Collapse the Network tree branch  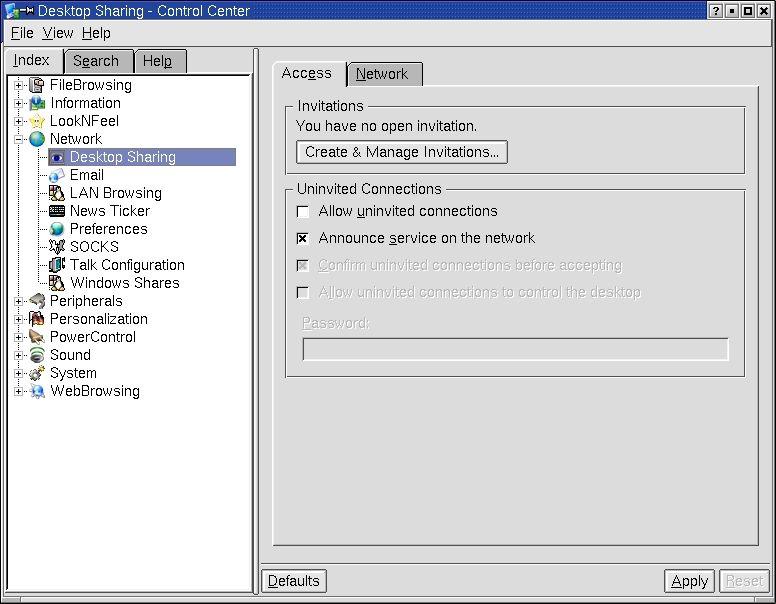(x=19, y=139)
